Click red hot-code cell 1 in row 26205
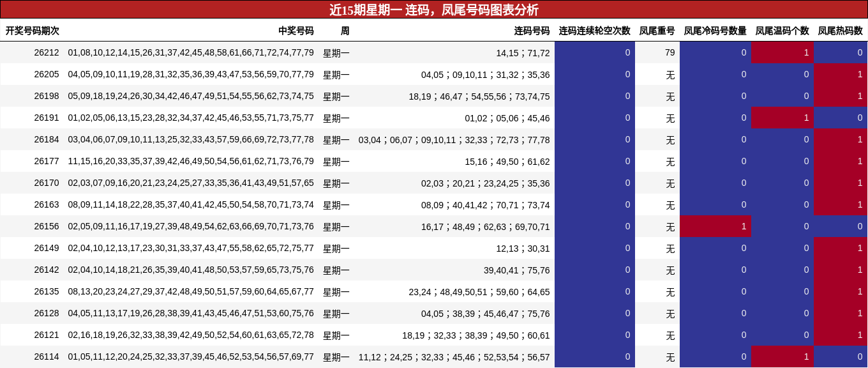868x368 pixels. click(841, 74)
